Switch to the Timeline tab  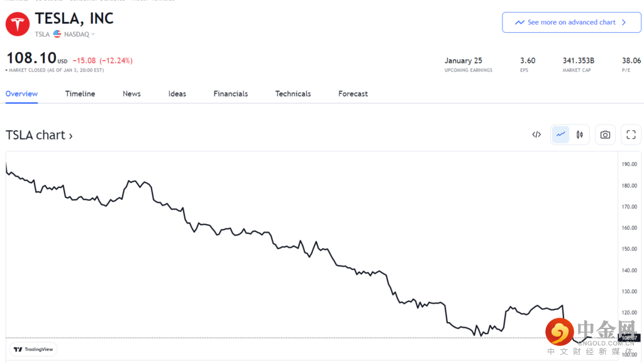[x=80, y=94]
